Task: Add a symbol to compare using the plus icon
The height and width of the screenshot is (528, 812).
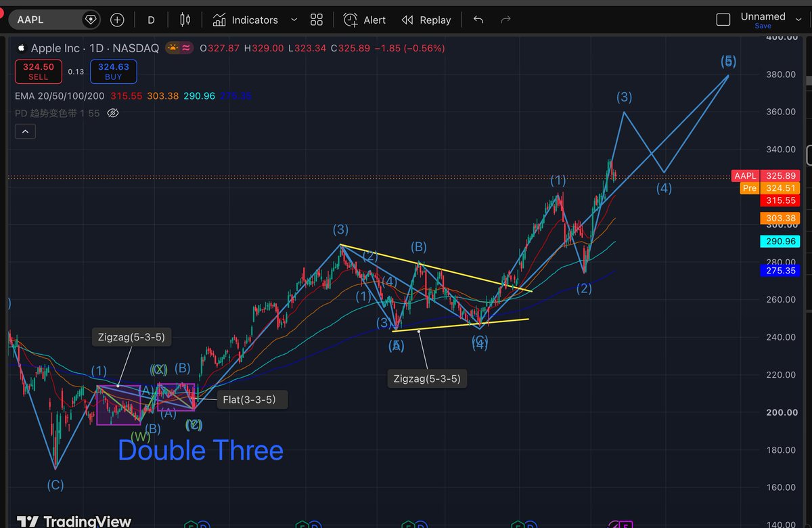Action: pyautogui.click(x=117, y=20)
